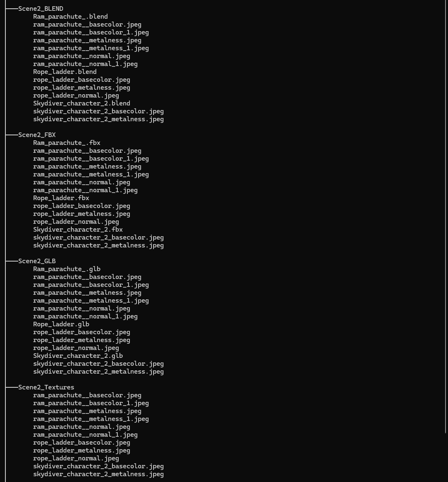This screenshot has width=448, height=482.
Task: Click the Ram_parachute_.glb file
Action: (x=66, y=269)
